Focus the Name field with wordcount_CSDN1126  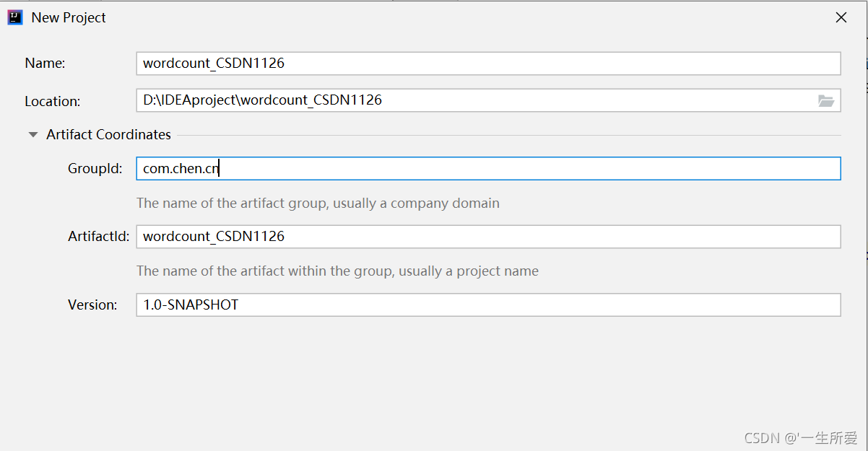pyautogui.click(x=488, y=64)
